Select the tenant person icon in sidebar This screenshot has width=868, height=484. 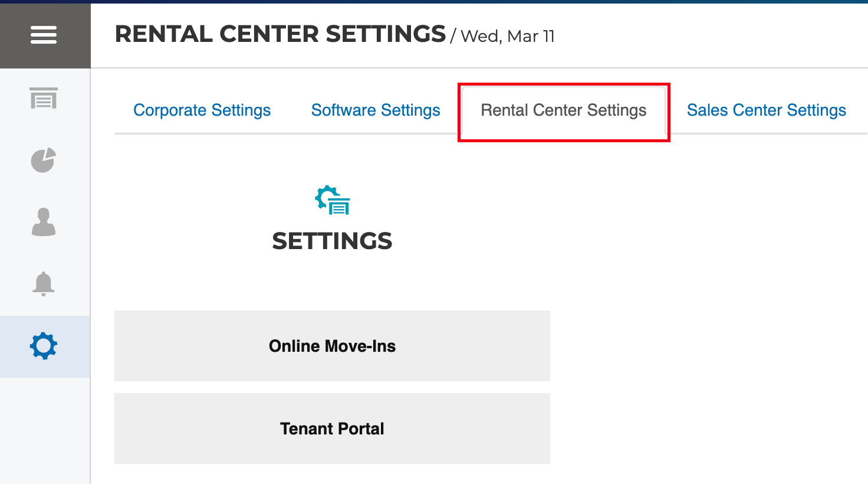(44, 222)
